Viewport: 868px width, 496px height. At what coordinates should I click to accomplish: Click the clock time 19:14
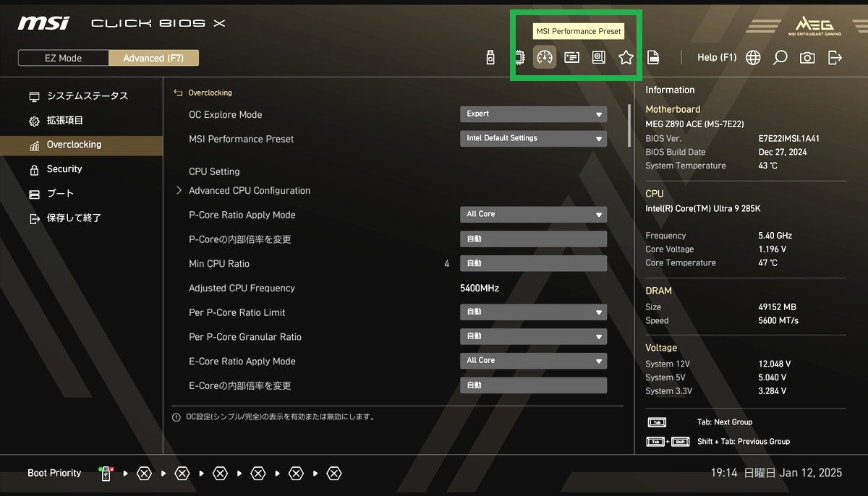[724, 473]
